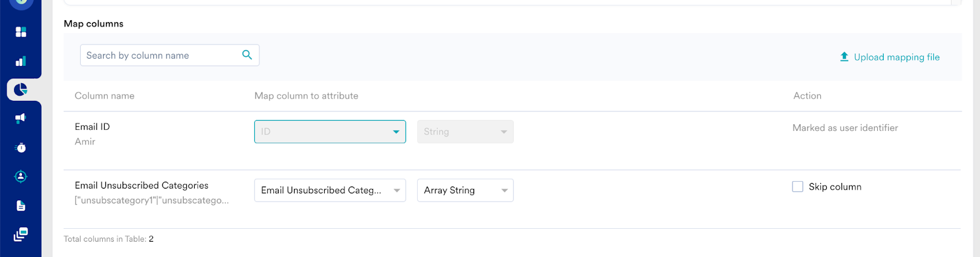
Task: Open the megaphone campaigns icon
Action: click(x=21, y=118)
